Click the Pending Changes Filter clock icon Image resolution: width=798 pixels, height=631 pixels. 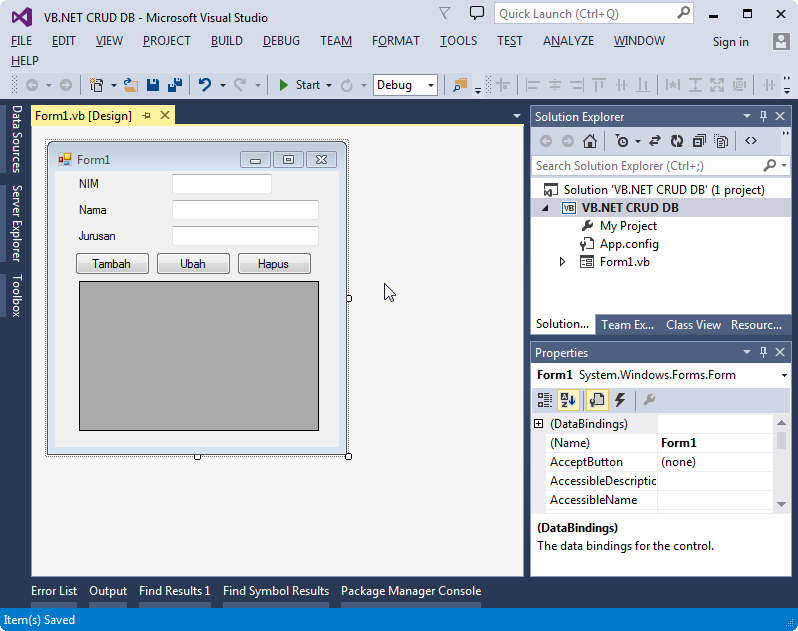(x=622, y=141)
